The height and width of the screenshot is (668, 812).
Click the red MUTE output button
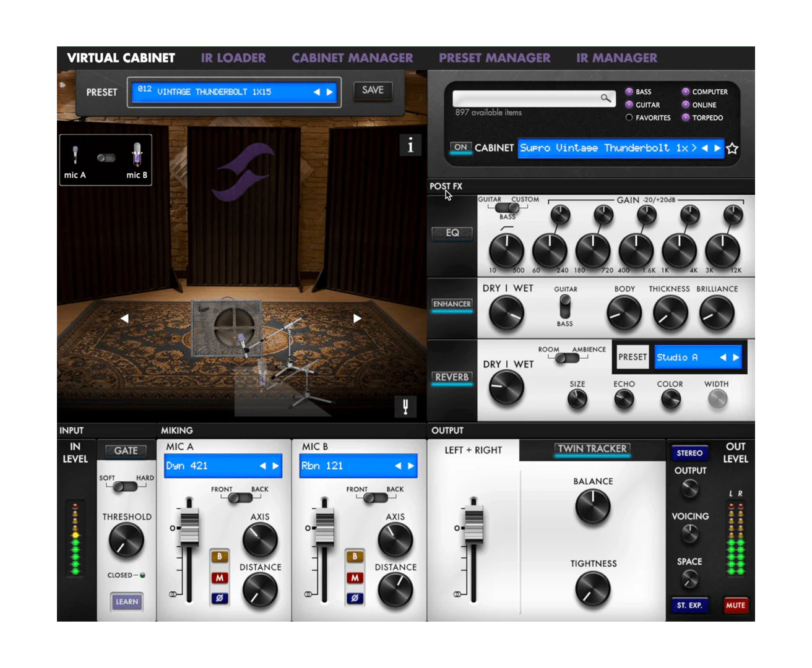coord(735,605)
